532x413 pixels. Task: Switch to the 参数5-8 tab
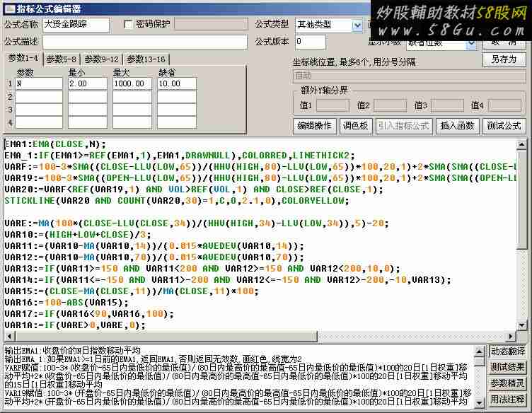[61, 59]
